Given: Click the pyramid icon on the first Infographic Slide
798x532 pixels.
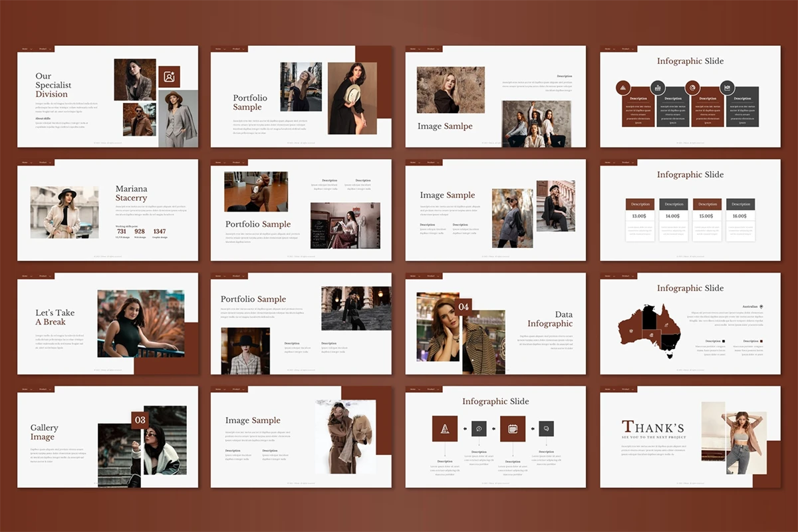Looking at the screenshot, I should (623, 87).
